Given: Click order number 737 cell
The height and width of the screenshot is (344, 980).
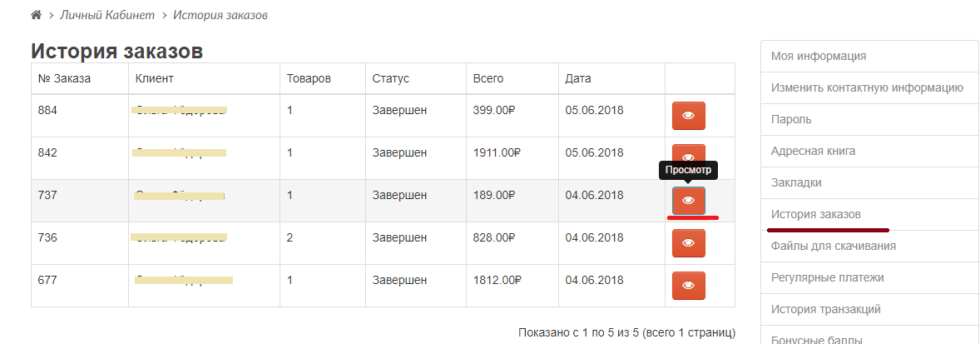Looking at the screenshot, I should click(x=46, y=195).
